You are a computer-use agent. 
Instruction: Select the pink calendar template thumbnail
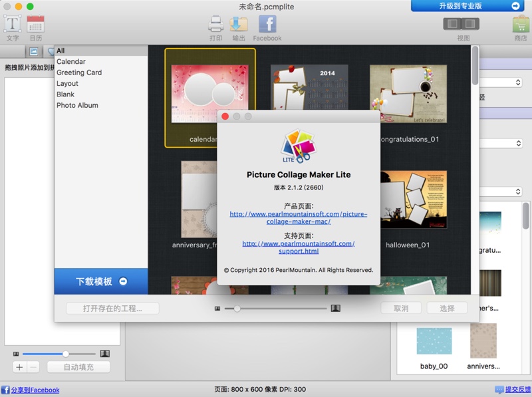[x=209, y=94]
